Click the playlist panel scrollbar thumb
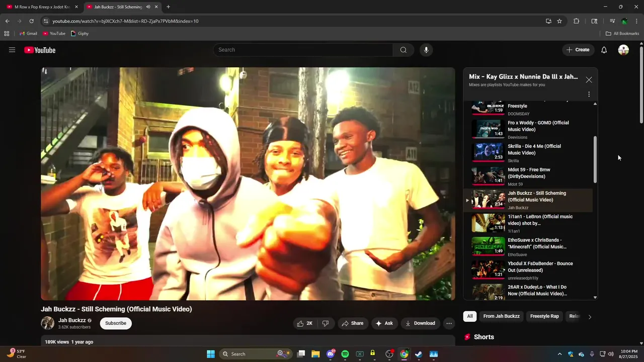 click(595, 159)
